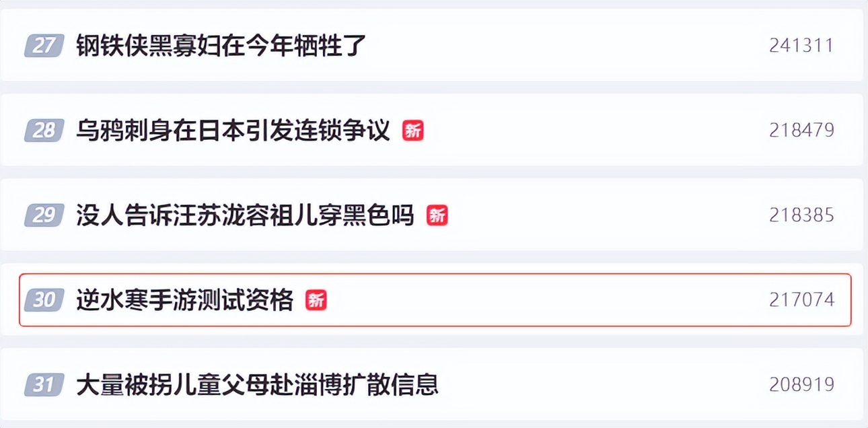Click the heat count 218479
This screenshot has height=428, width=868.
[801, 130]
